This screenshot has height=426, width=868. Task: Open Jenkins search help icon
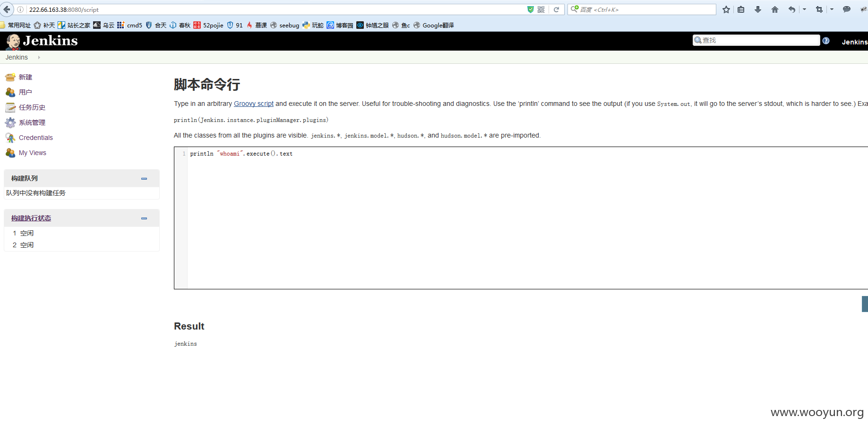(826, 41)
